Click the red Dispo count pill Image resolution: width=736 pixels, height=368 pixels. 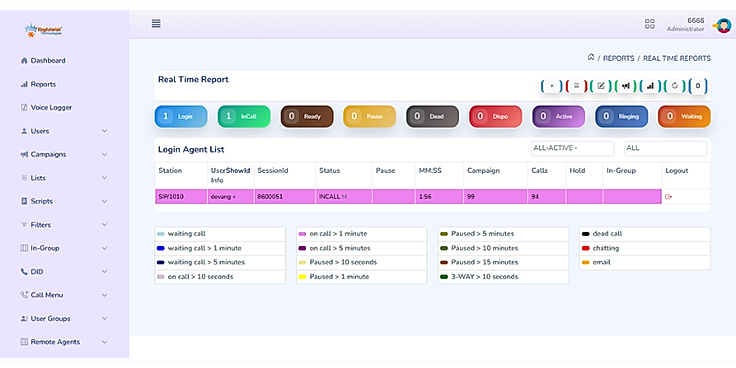(496, 116)
